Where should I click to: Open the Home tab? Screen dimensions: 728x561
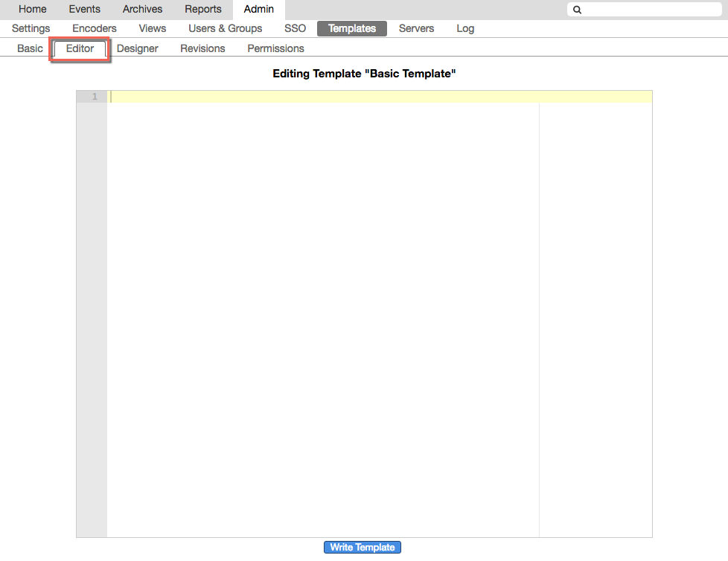[x=32, y=10]
